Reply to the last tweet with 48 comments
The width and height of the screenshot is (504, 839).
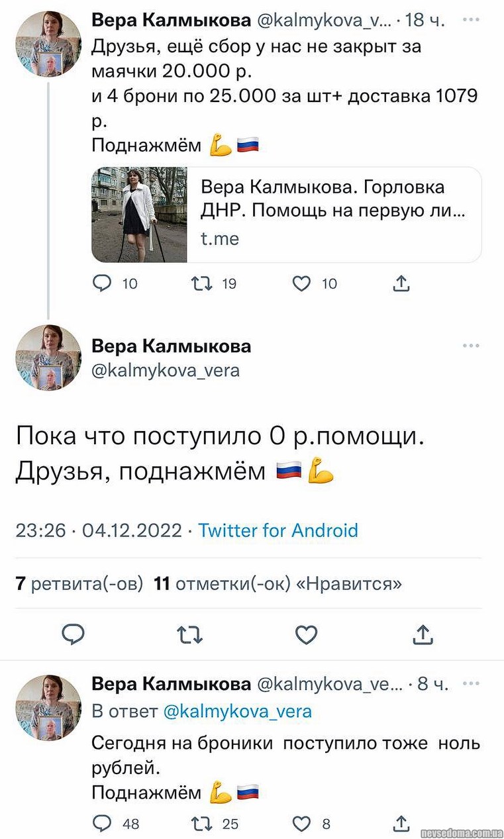102,823
